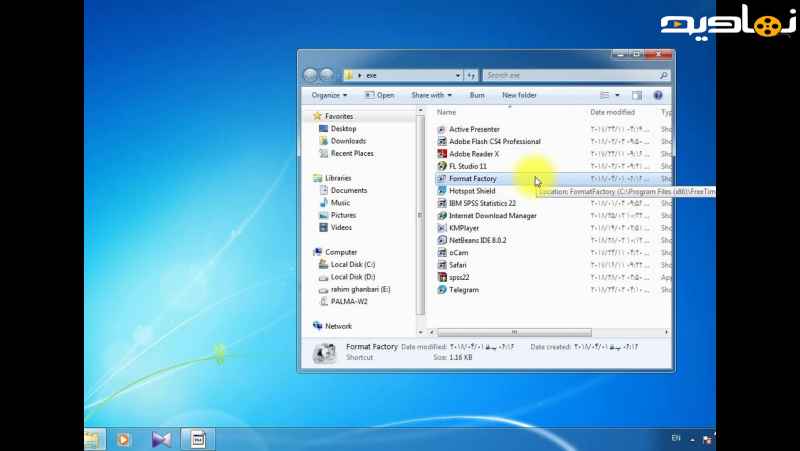The image size is (800, 451).
Task: Open the view options dropdown arrow
Action: pos(617,95)
